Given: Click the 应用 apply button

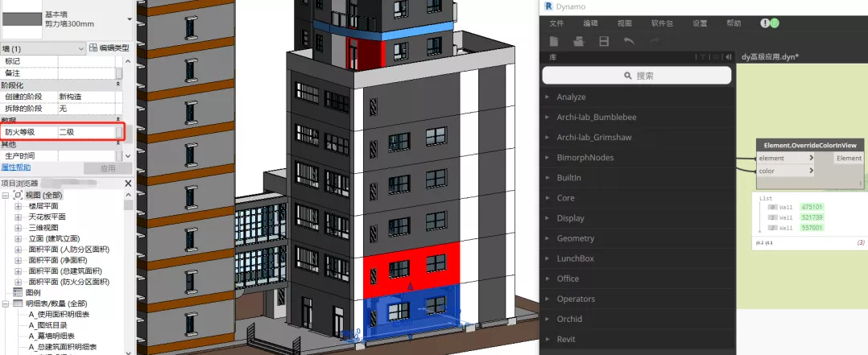Looking at the screenshot, I should click(108, 168).
